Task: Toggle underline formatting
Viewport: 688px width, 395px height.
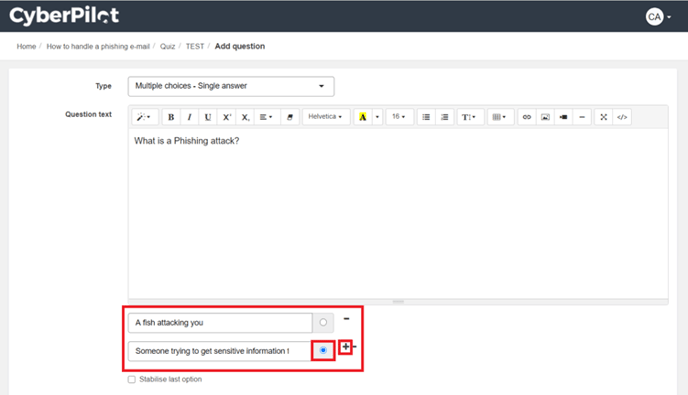Action: pyautogui.click(x=208, y=117)
